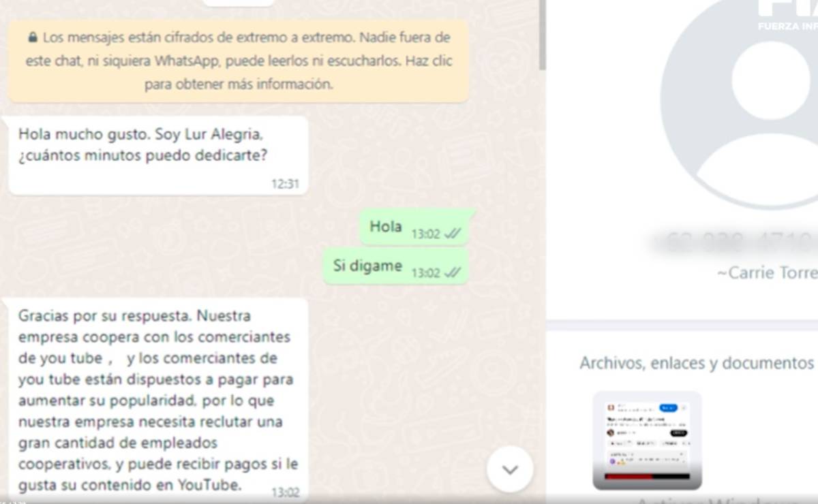818x504 pixels.
Task: Click the 'Gracias por su respuesta' long message
Action: click(158, 400)
